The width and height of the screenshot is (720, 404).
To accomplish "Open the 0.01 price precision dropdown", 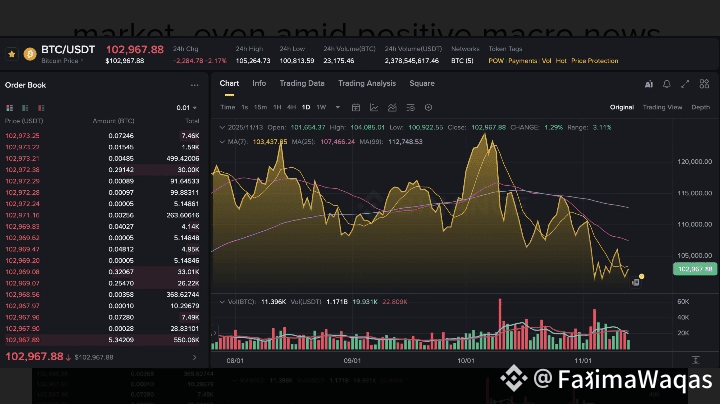I will click(186, 107).
